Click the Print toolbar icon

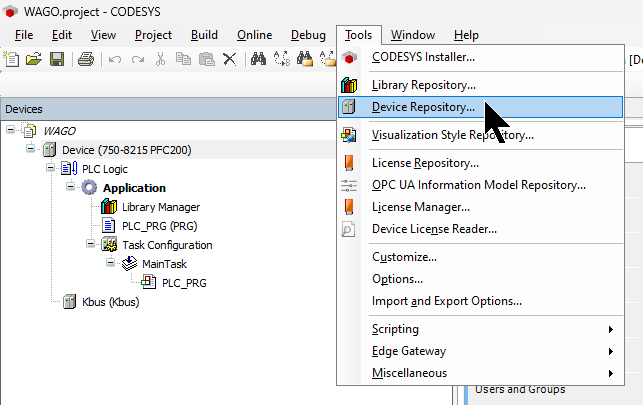pos(86,59)
